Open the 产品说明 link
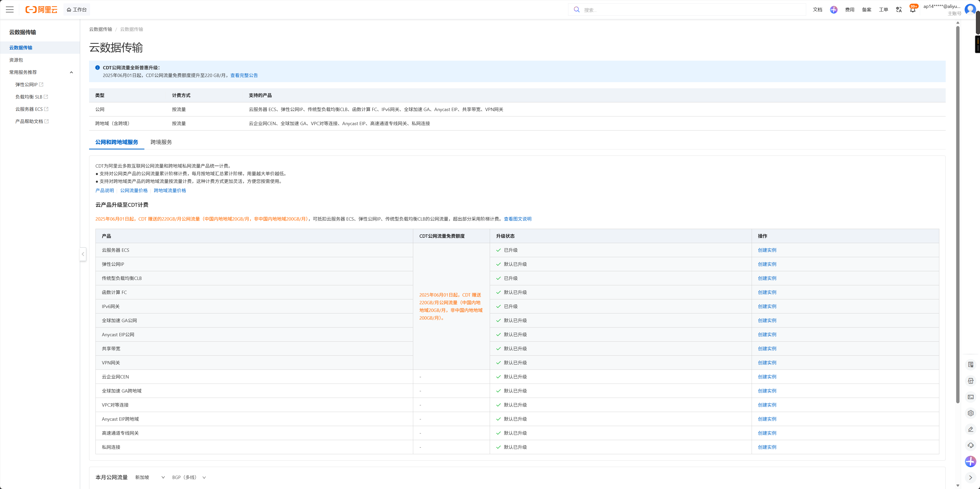980x489 pixels. coord(104,190)
